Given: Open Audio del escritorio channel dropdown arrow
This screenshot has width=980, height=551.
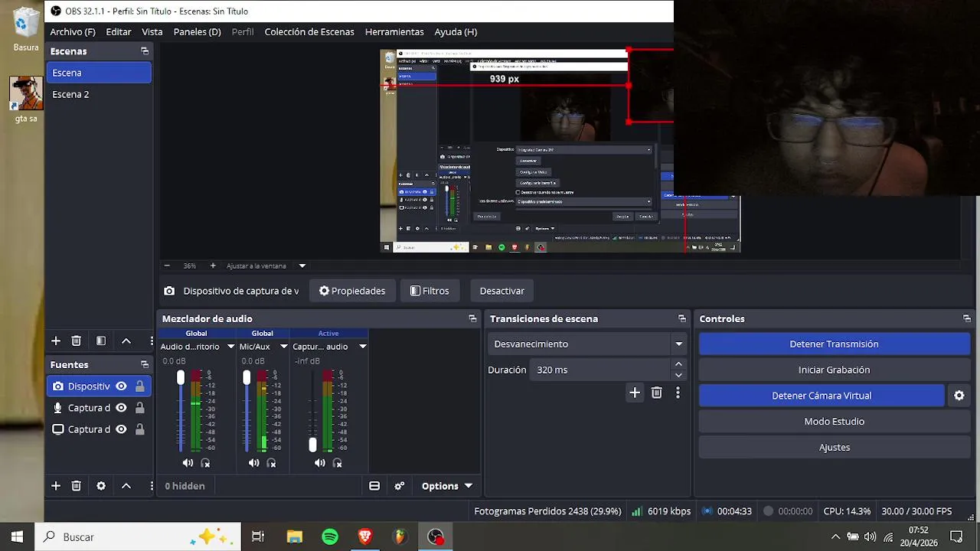Looking at the screenshot, I should click(230, 347).
